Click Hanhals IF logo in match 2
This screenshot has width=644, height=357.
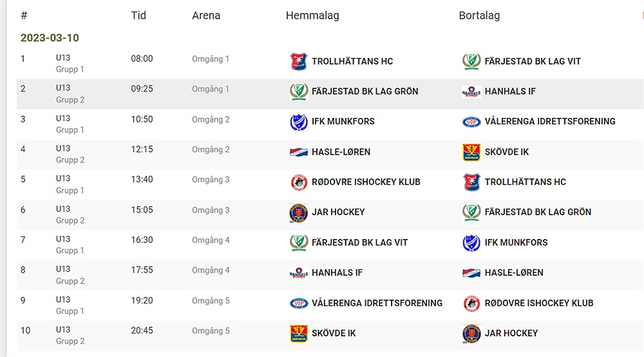(471, 92)
